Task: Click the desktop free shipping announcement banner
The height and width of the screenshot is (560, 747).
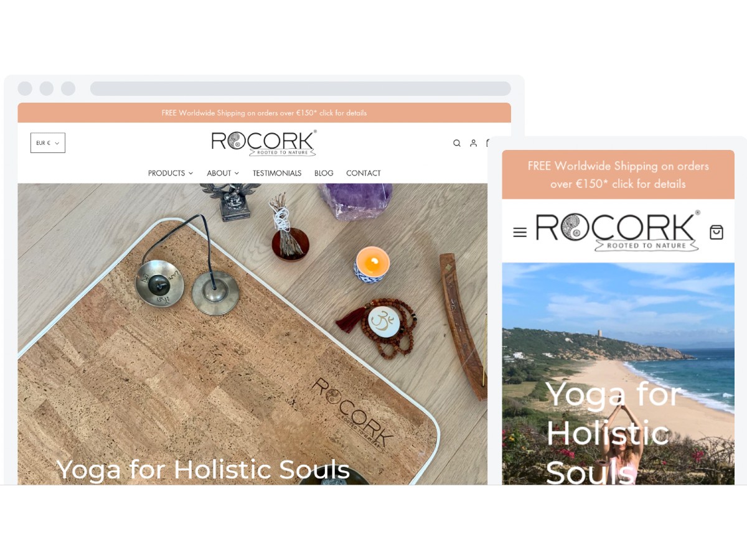Action: click(264, 113)
